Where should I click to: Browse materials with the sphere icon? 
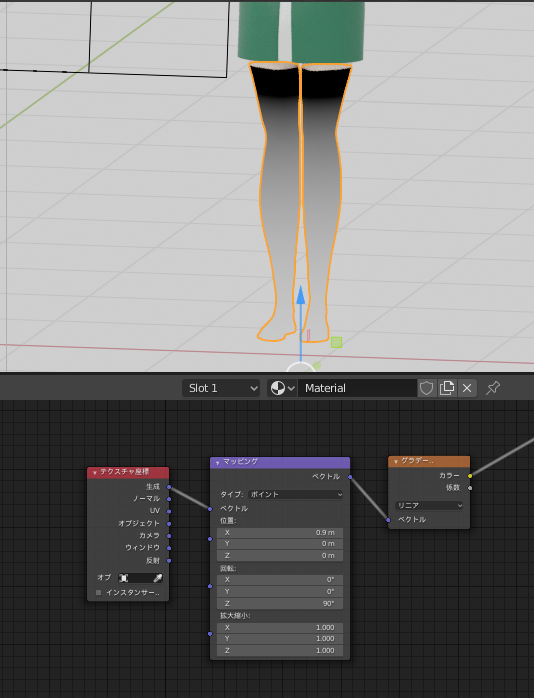point(278,388)
